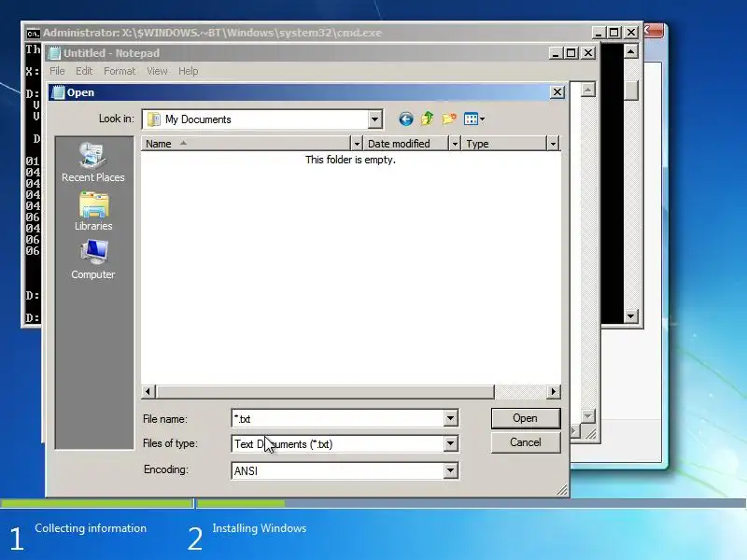
Task: Click the Open button
Action: point(526,418)
